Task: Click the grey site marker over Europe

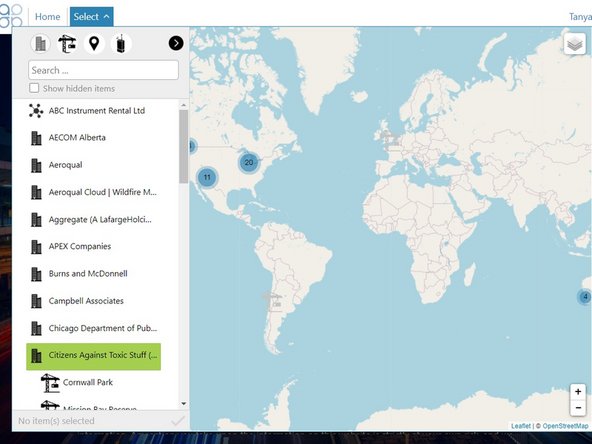Action: click(x=389, y=139)
